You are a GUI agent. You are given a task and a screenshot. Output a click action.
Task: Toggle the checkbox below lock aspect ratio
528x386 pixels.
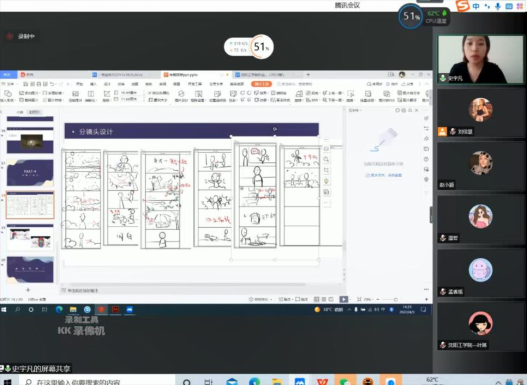pyautogui.click(x=151, y=100)
